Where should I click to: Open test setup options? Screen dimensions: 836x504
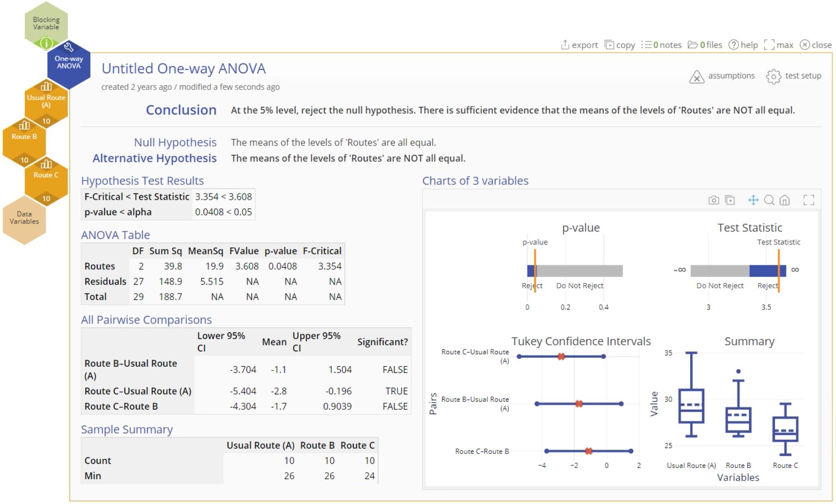(794, 76)
